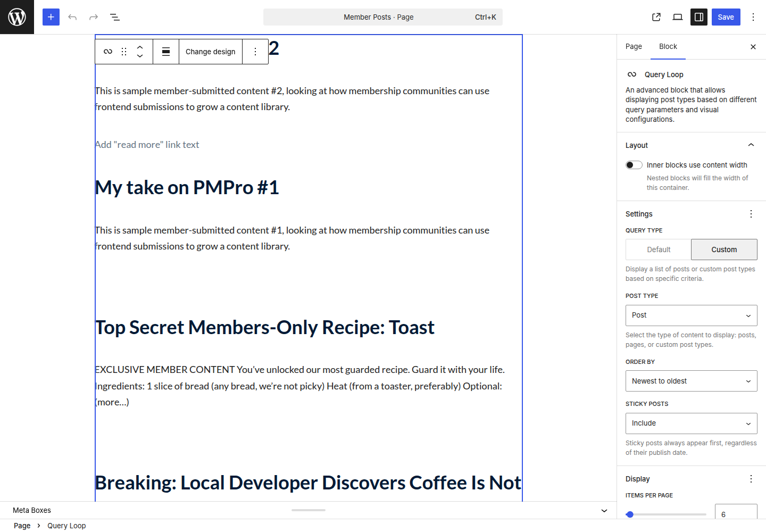This screenshot has height=532, width=766.
Task: Click the Meta Boxes resize handle
Action: (x=309, y=510)
